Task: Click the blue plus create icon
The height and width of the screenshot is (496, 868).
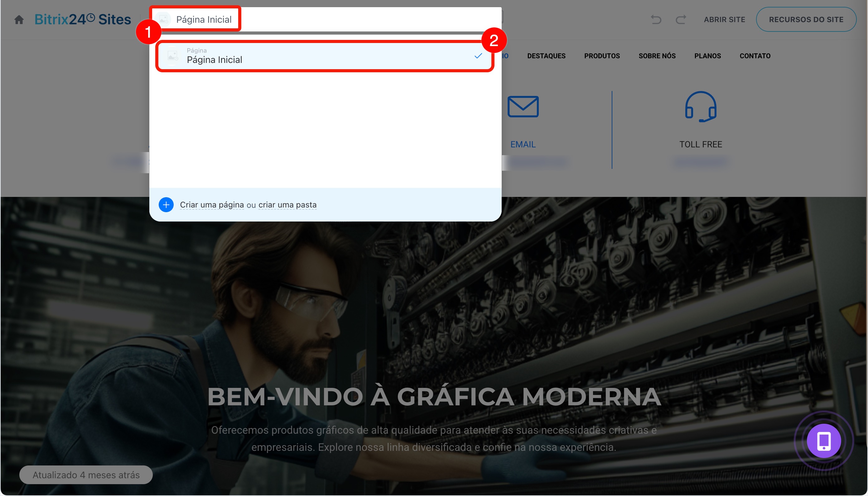Action: click(x=166, y=205)
